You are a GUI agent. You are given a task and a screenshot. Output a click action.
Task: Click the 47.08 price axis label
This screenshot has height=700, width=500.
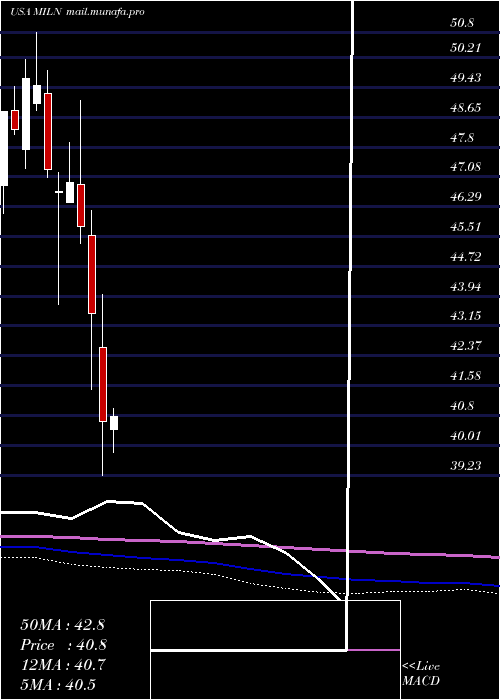pyautogui.click(x=466, y=167)
